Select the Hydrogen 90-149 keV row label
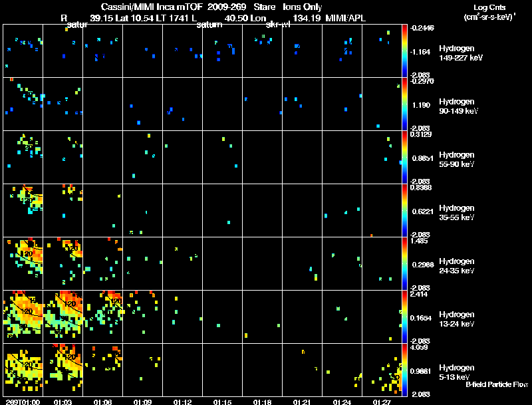 click(x=459, y=106)
